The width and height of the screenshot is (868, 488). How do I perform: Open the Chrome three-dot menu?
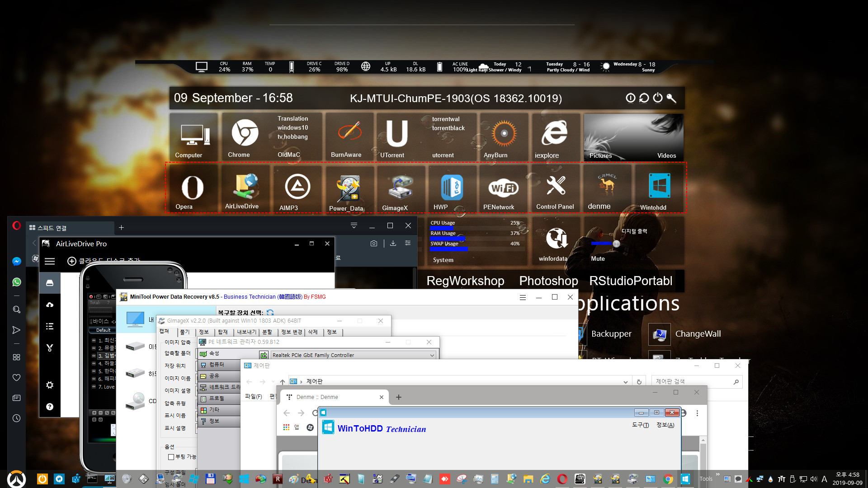tap(697, 413)
